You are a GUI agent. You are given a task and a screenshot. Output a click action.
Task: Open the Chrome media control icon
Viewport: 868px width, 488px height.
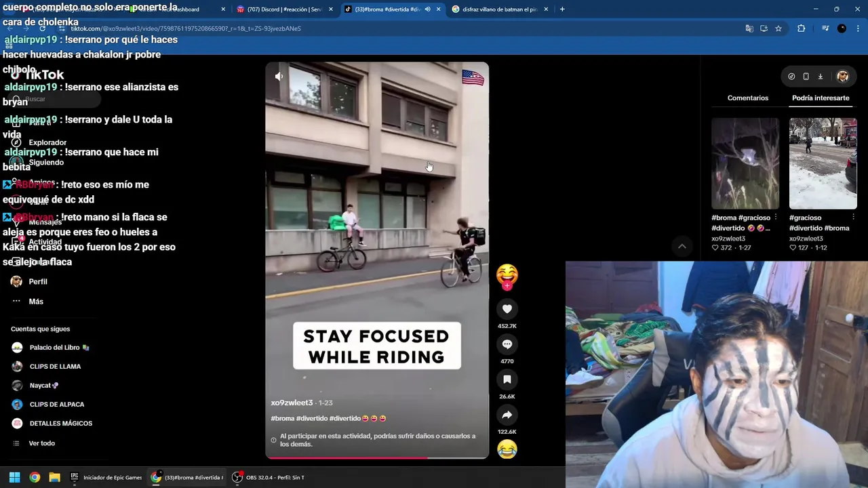tap(825, 28)
